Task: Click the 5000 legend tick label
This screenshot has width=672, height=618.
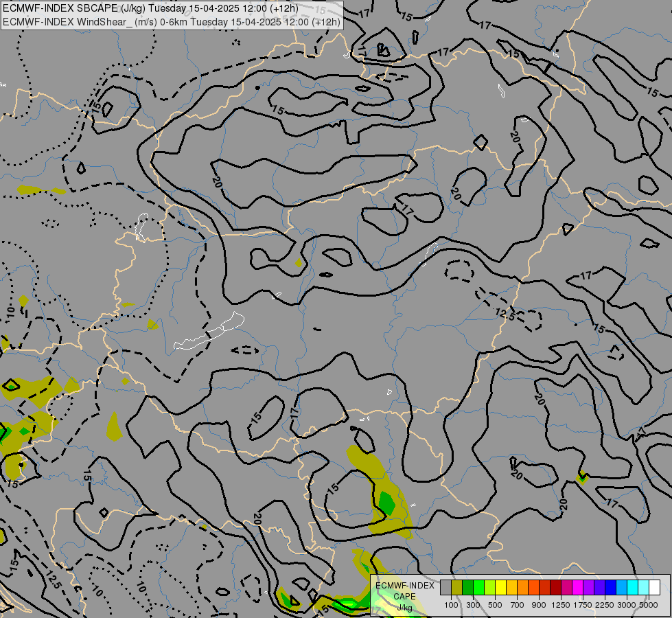Action: coord(649,605)
